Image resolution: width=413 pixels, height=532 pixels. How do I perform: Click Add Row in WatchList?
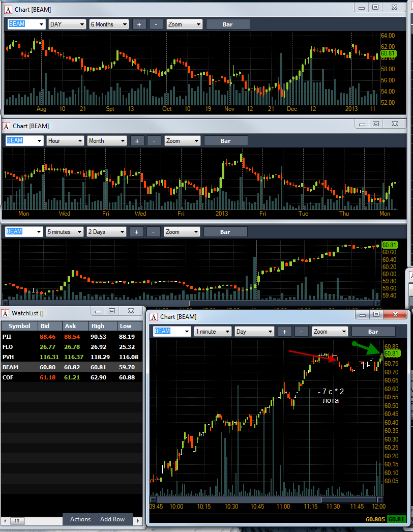coord(112,519)
